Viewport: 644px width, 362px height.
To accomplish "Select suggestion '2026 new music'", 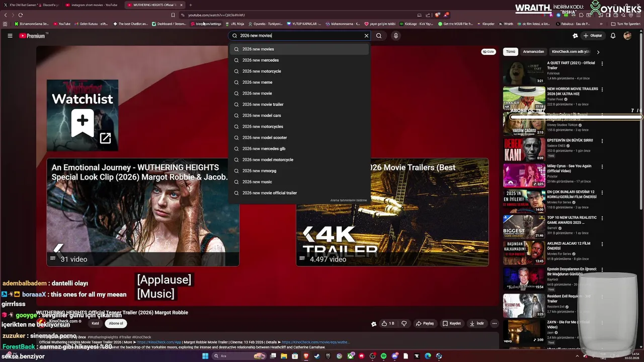I will click(299, 182).
